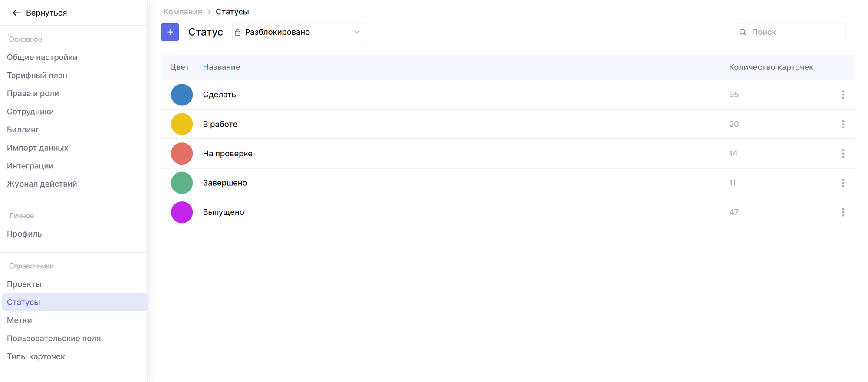Open three-dot menu for Сделать status
The width and height of the screenshot is (868, 382).
point(843,95)
